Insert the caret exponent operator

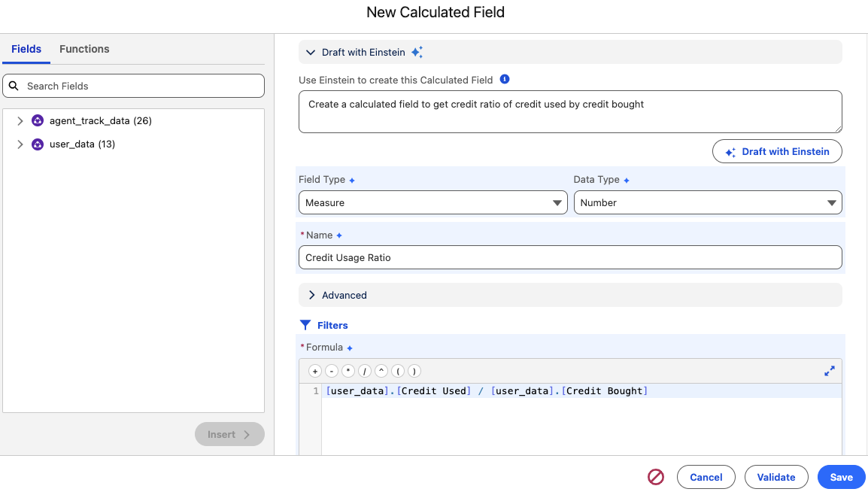click(381, 371)
